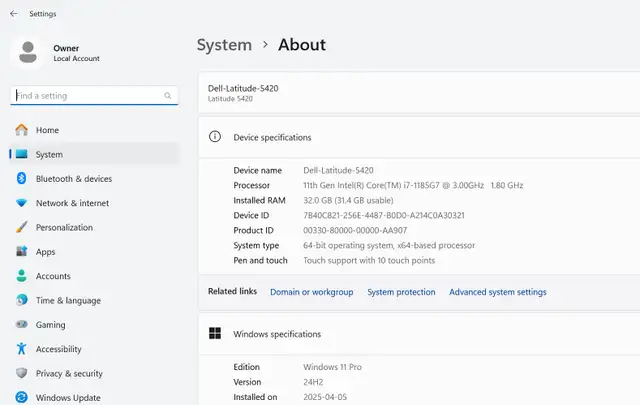The height and width of the screenshot is (405, 640).
Task: Click the i7-1185G7 processor value
Action: pos(413,185)
